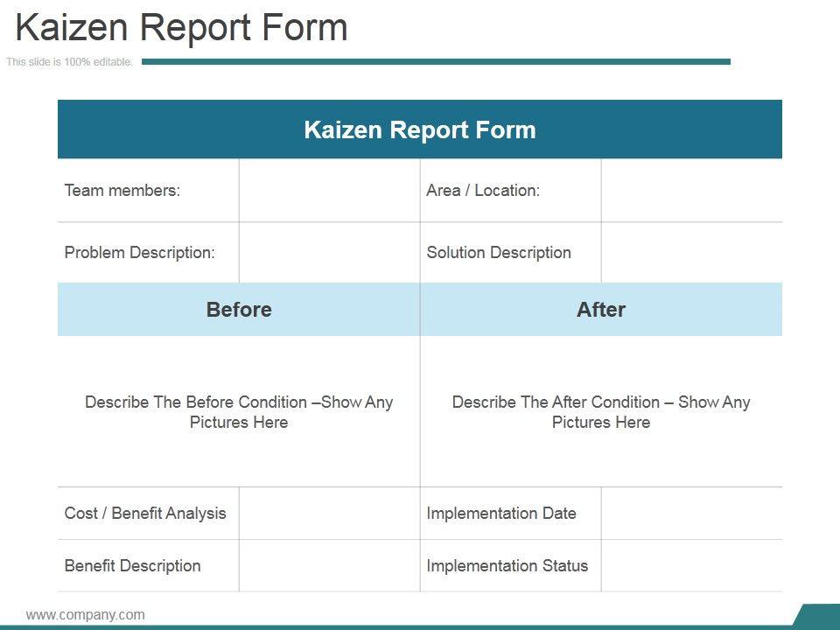Viewport: 840px width, 630px height.
Task: Select the After column header
Action: (601, 310)
